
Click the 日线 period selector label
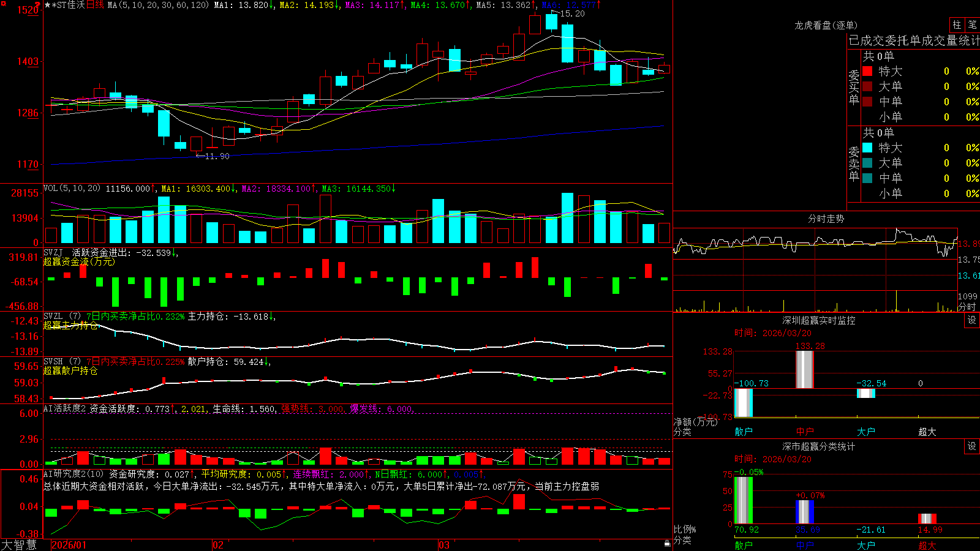click(95, 5)
